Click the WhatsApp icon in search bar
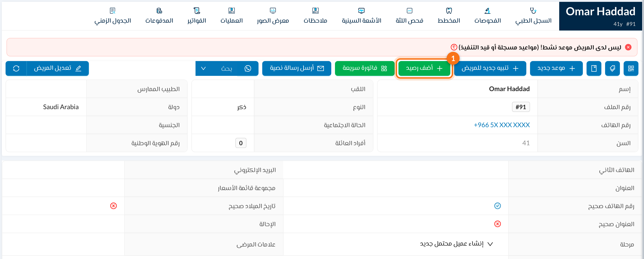Image resolution: width=644 pixels, height=259 pixels. tap(248, 68)
